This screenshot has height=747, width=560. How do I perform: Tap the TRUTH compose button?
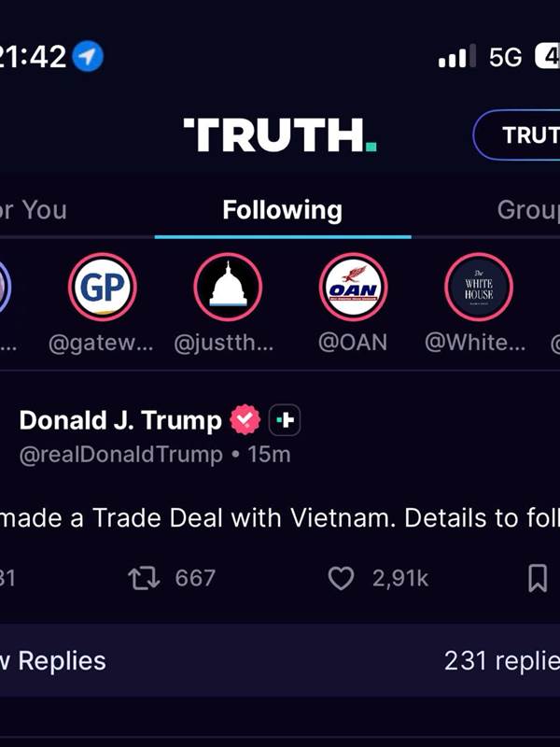[517, 134]
